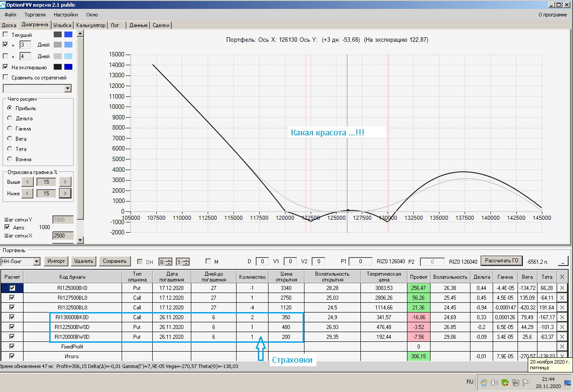Click the right arrow beside Выше
The height and width of the screenshot is (392, 573).
[65, 182]
